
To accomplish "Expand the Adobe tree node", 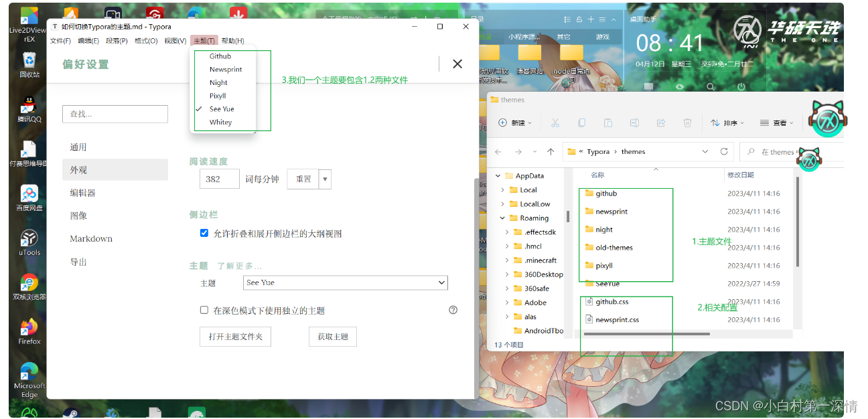I will 507,303.
